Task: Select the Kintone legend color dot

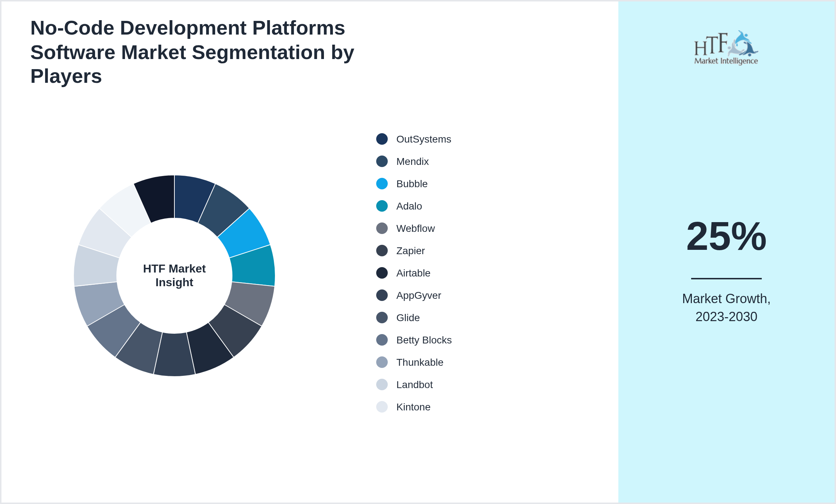Action: 381,407
